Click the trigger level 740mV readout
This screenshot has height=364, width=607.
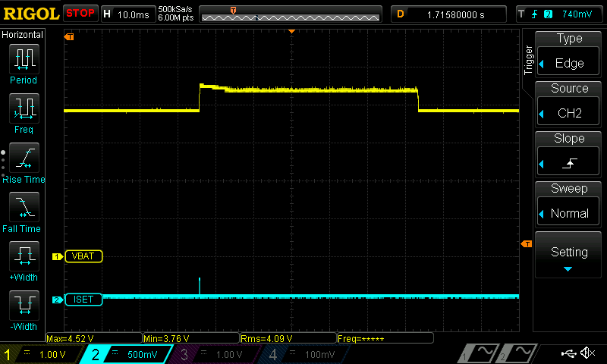(x=577, y=14)
